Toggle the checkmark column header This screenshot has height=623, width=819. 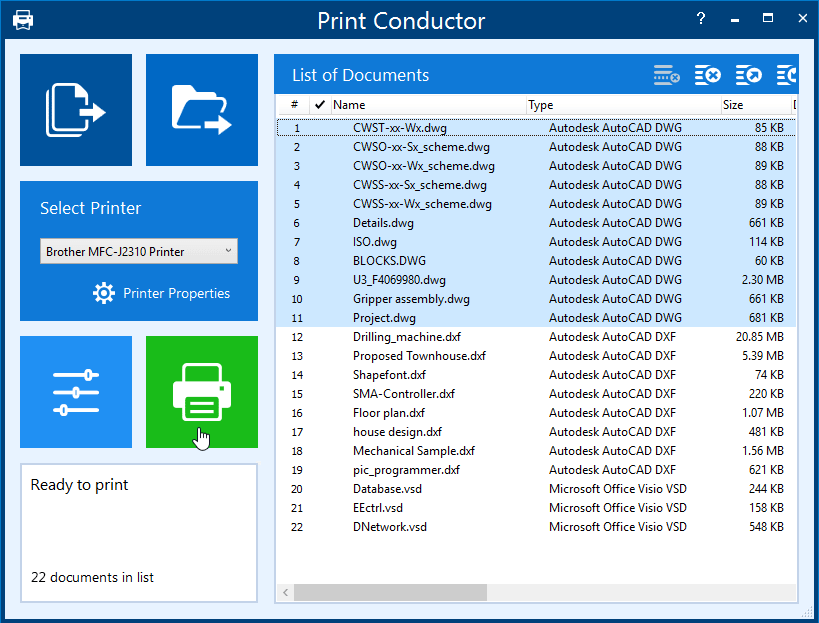319,105
